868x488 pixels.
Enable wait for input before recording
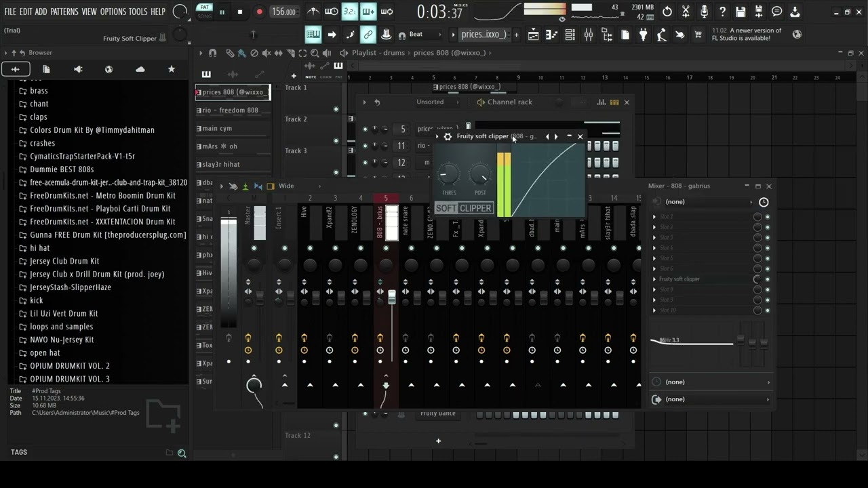(x=332, y=12)
